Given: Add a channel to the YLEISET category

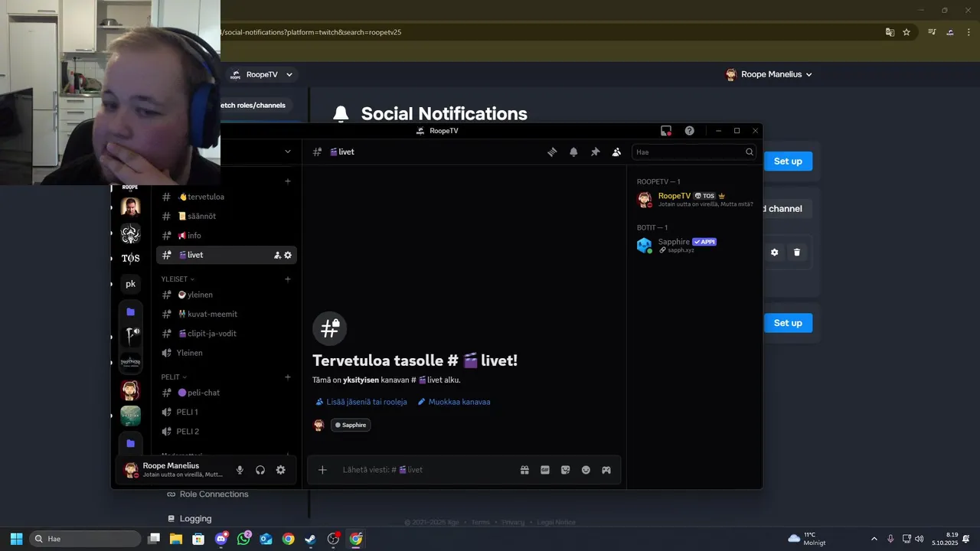Looking at the screenshot, I should point(288,279).
